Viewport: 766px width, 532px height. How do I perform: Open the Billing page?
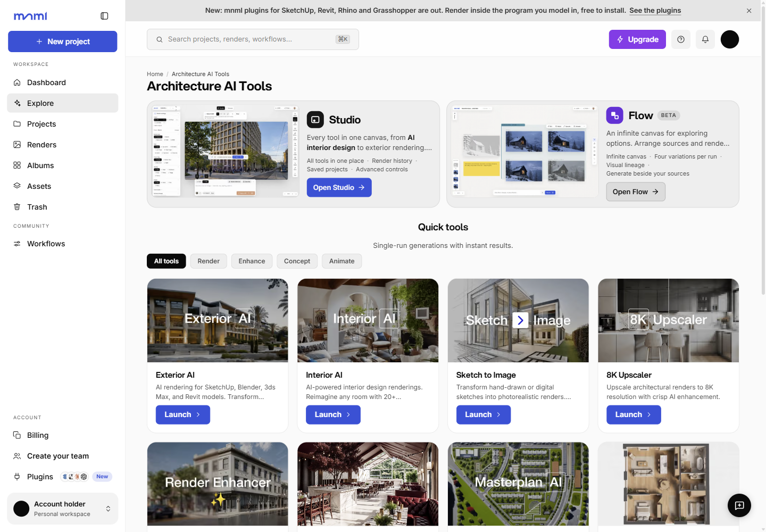(x=63, y=435)
